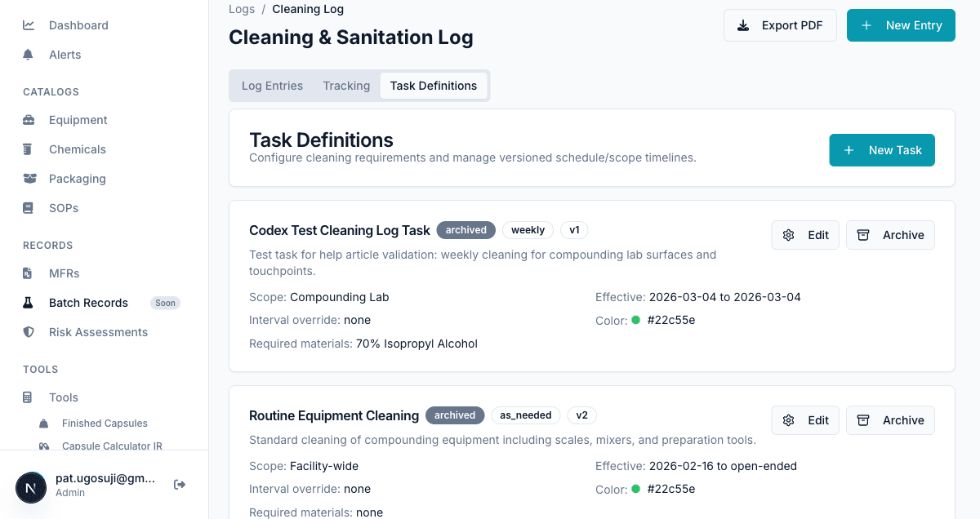Open the Dashboard from the sidebar
Image resolution: width=980 pixels, height=519 pixels.
[x=78, y=25]
